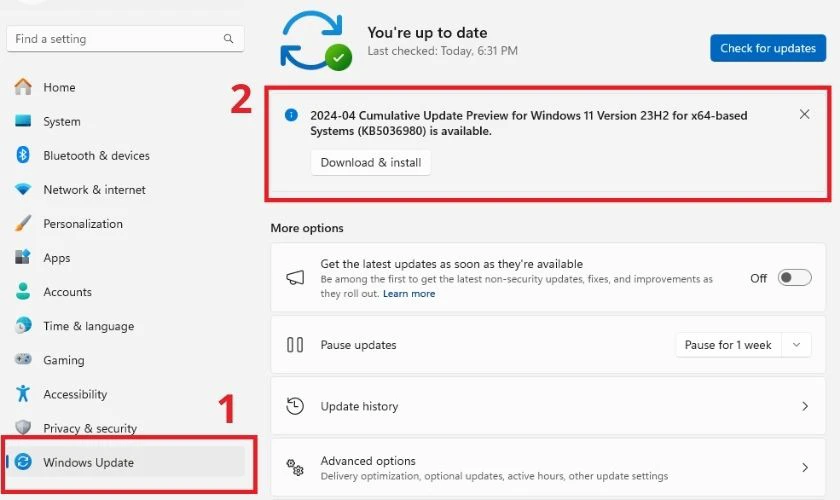
Task: Click the Update history row label
Action: coord(359,406)
